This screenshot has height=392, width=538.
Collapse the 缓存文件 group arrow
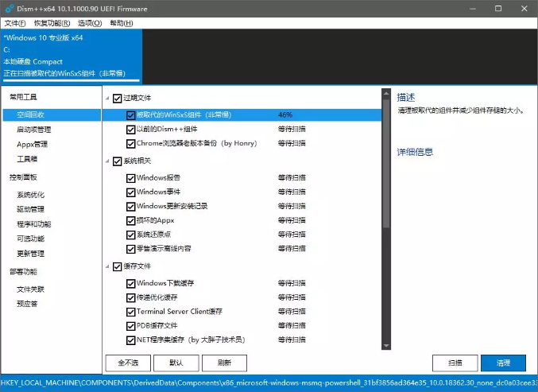click(x=107, y=266)
